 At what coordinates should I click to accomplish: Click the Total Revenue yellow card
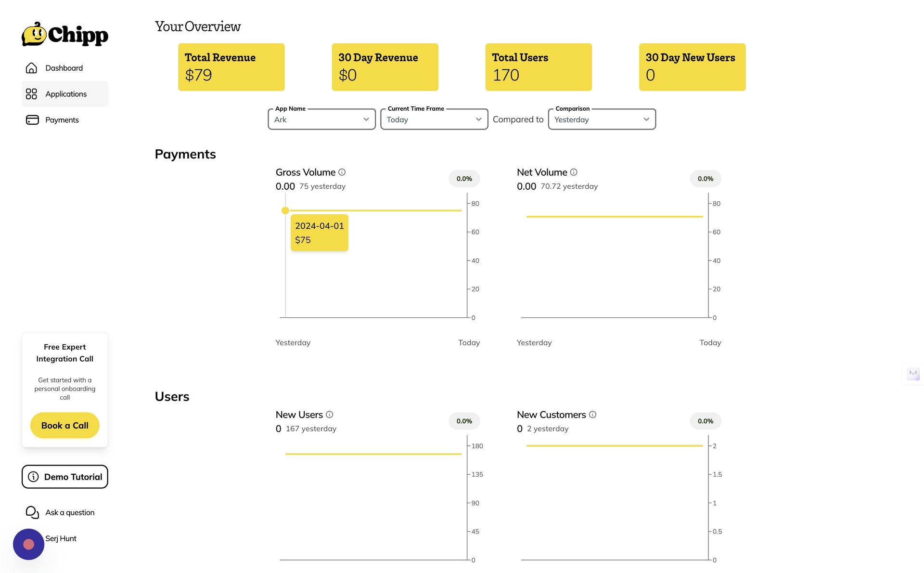coord(231,67)
